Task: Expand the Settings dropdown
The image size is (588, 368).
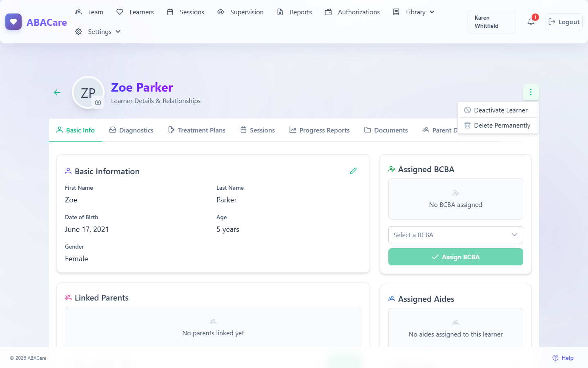Action: 98,31
